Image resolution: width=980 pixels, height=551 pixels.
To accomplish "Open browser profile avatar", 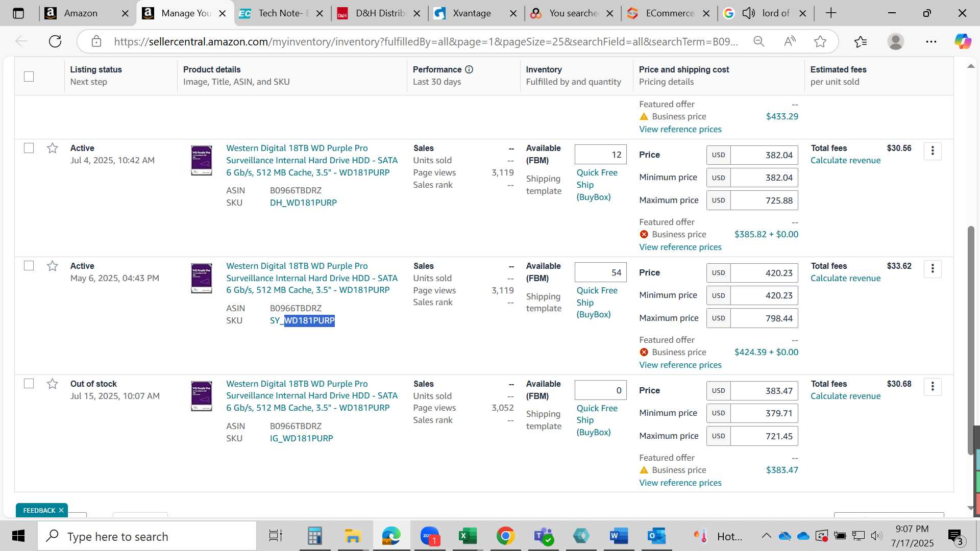I will 896,41.
